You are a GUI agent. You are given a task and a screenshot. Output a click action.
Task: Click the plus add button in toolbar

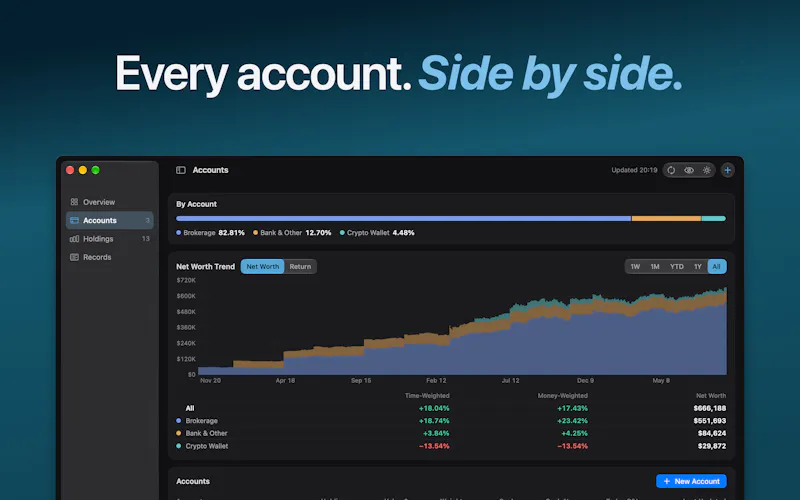pyautogui.click(x=728, y=170)
